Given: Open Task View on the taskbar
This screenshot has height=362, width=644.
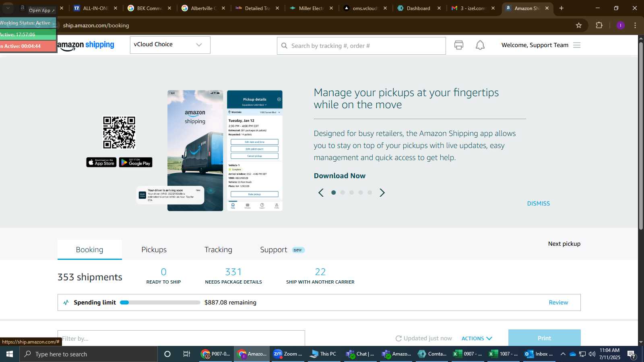Looking at the screenshot, I should tap(186, 354).
